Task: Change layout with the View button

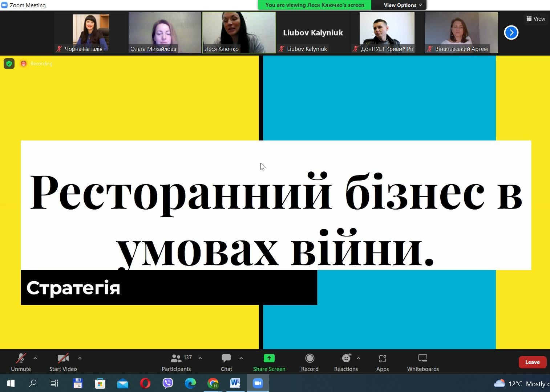Action: (536, 19)
